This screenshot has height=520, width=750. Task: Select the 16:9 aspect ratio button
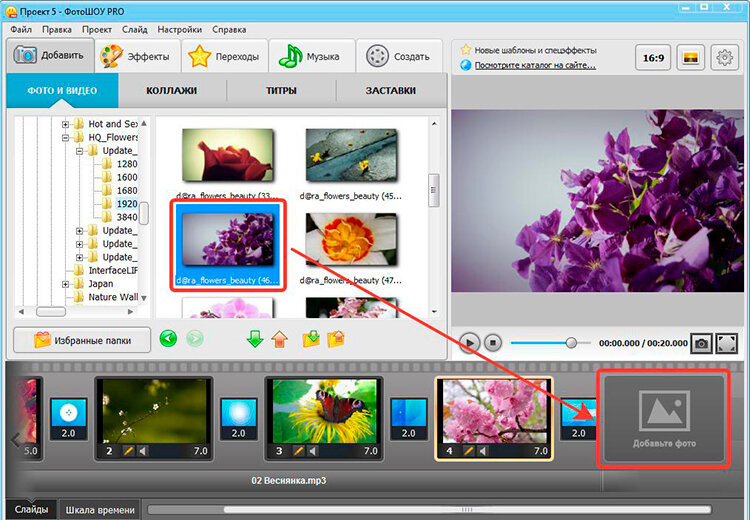point(653,58)
